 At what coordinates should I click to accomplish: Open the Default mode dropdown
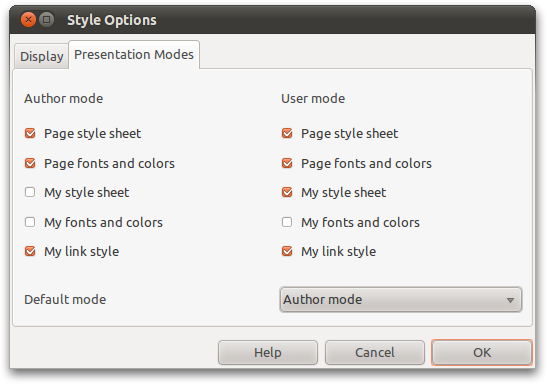click(x=401, y=299)
